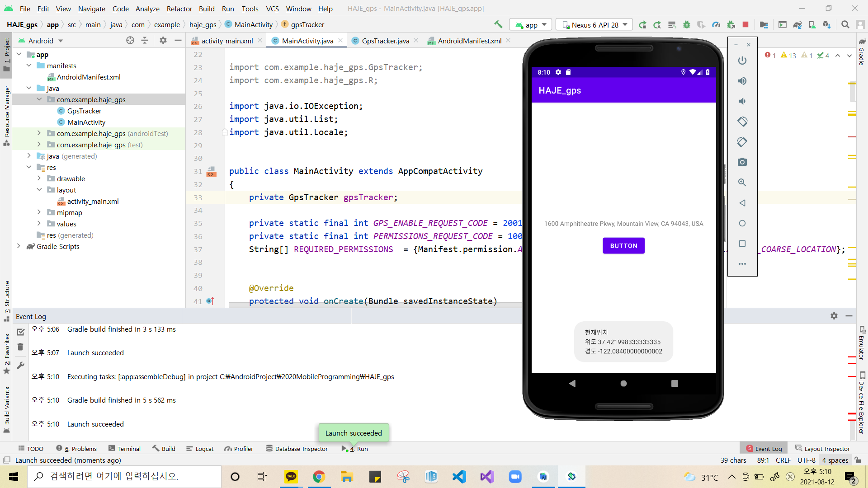The image size is (868, 488).
Task: Toggle the Device File Explorer side panel
Action: (863, 398)
